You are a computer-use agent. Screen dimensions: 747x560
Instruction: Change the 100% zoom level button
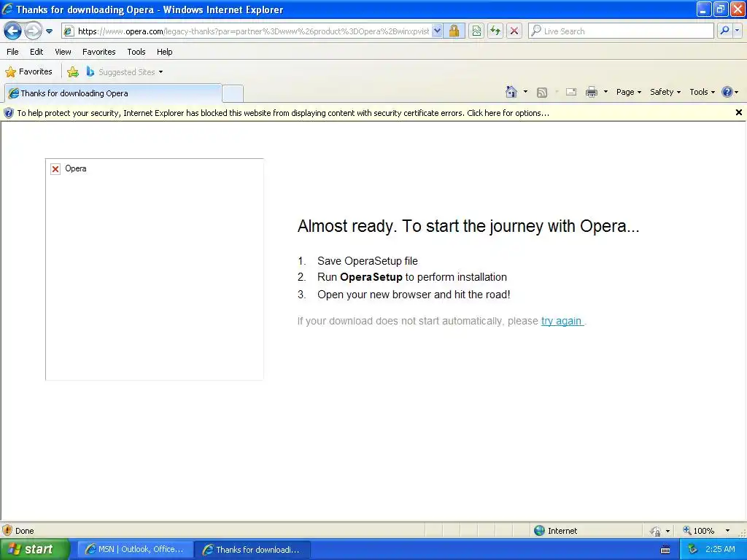699,531
